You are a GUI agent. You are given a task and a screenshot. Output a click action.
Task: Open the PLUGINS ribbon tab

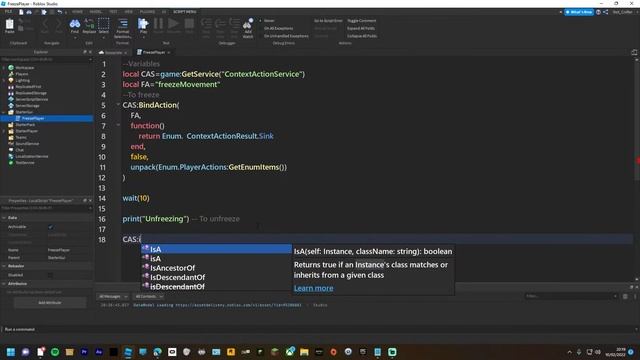click(148, 12)
